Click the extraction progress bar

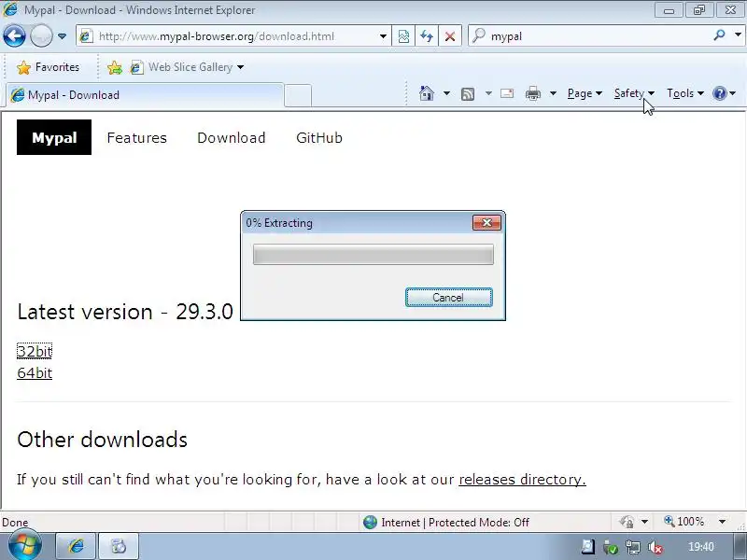(x=373, y=254)
